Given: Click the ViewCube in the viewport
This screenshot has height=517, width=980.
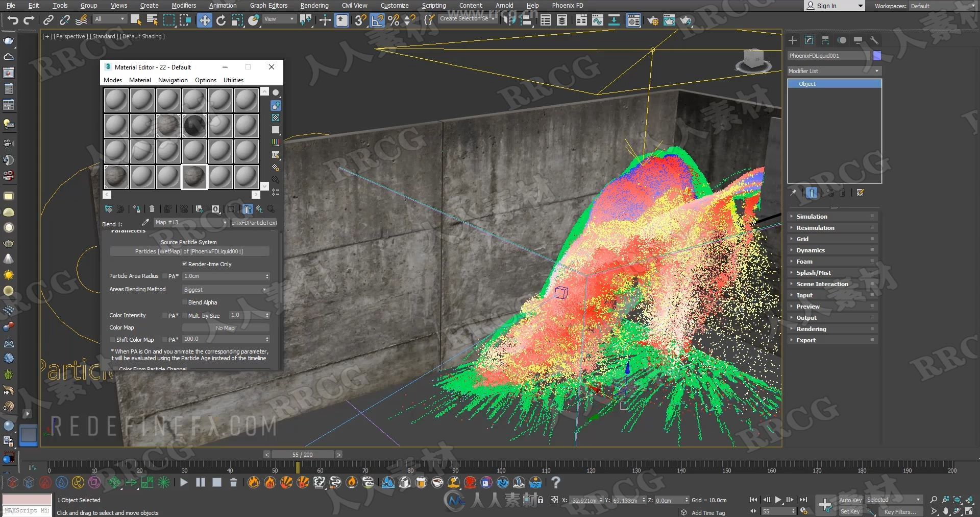Looking at the screenshot, I should tap(753, 61).
